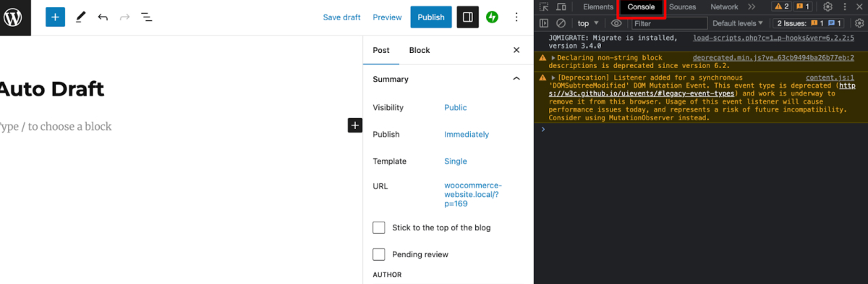868x284 pixels.
Task: Expand the Declaring non-string block warning
Action: click(x=553, y=57)
